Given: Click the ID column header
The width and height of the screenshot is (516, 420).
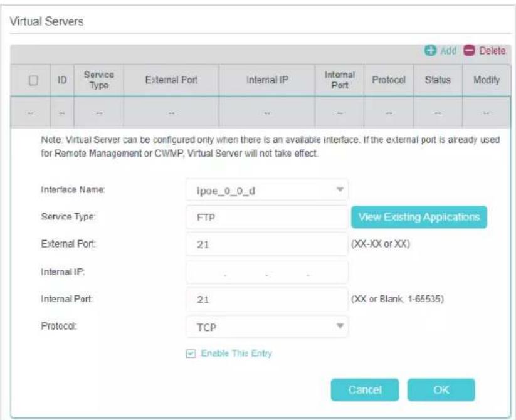Looking at the screenshot, I should pyautogui.click(x=62, y=80).
